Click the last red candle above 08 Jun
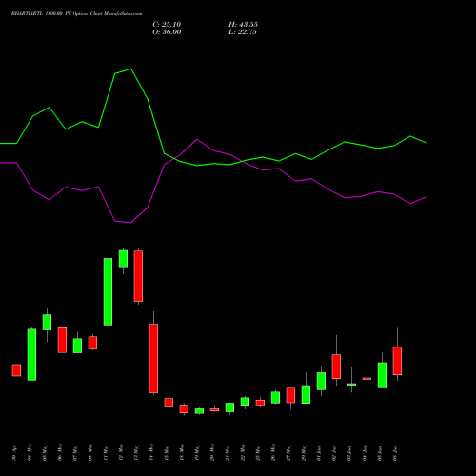The image size is (476, 476). click(x=397, y=361)
